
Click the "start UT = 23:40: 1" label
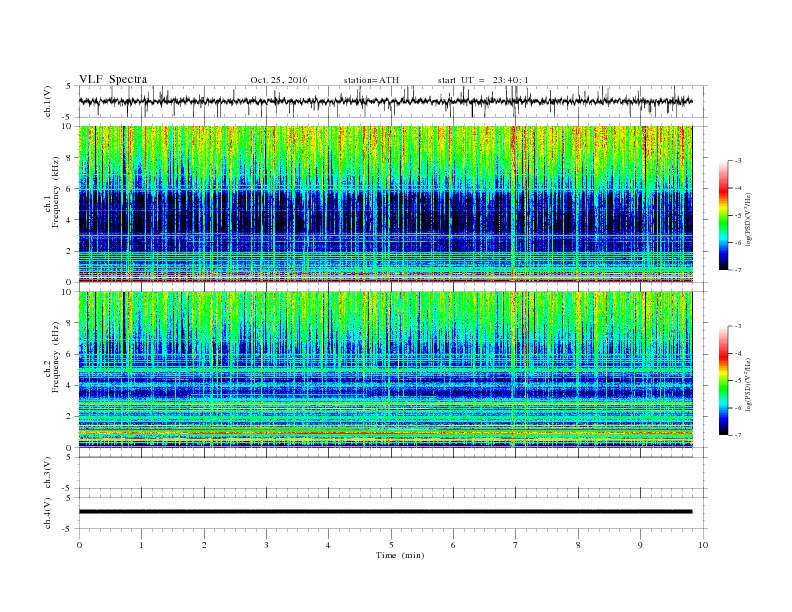[x=483, y=80]
